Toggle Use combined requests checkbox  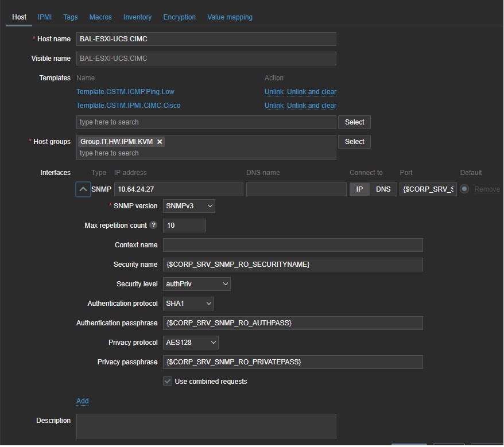tap(168, 381)
